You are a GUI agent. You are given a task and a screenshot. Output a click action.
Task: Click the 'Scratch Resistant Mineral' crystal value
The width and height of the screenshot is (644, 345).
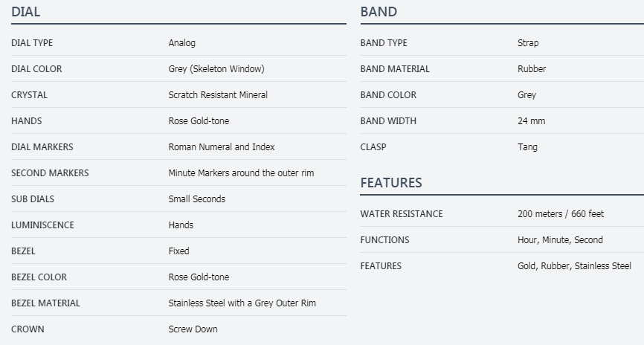[218, 95]
